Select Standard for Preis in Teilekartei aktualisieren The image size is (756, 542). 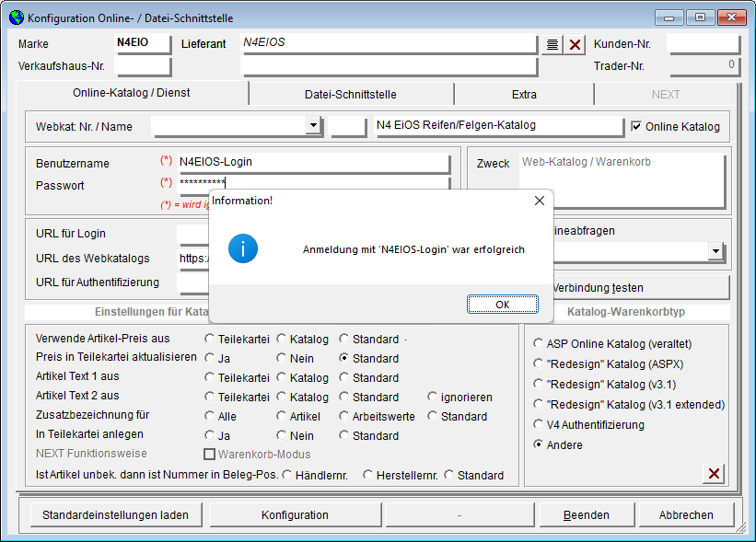pos(343,358)
